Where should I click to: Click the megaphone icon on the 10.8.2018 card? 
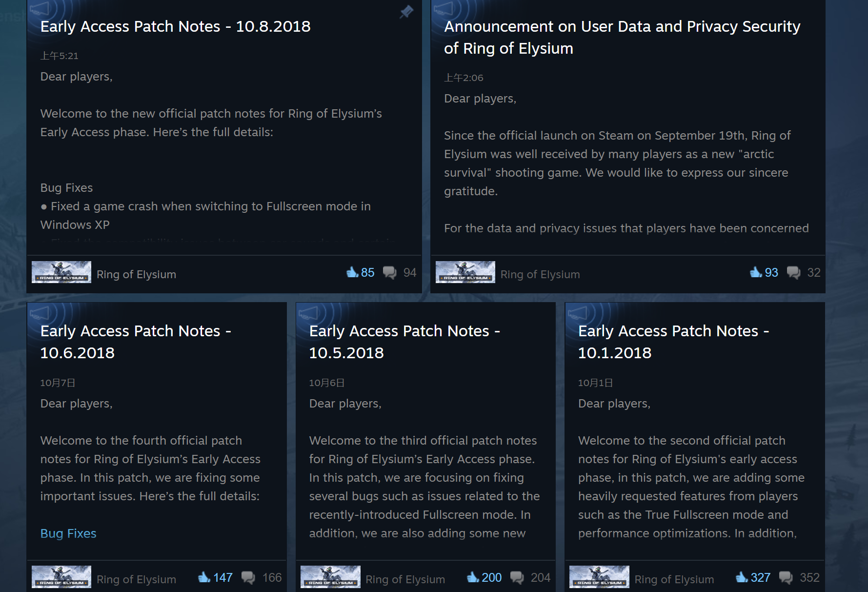[x=40, y=8]
